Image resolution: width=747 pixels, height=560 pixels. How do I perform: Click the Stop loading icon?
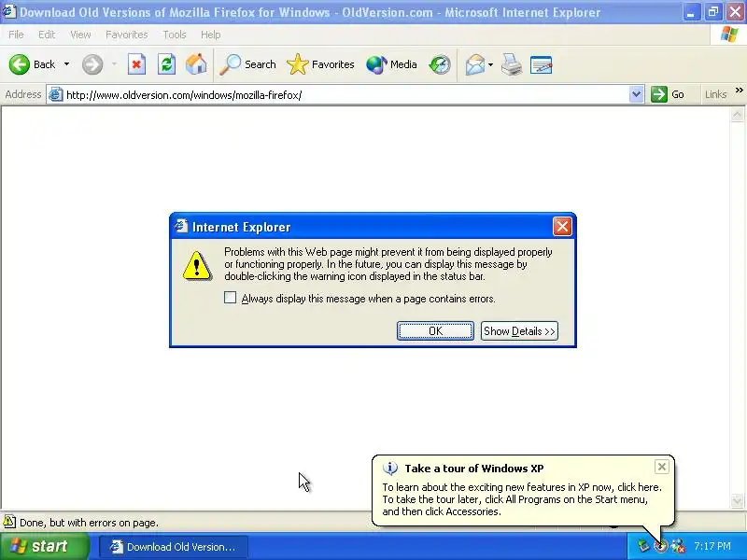coord(136,64)
